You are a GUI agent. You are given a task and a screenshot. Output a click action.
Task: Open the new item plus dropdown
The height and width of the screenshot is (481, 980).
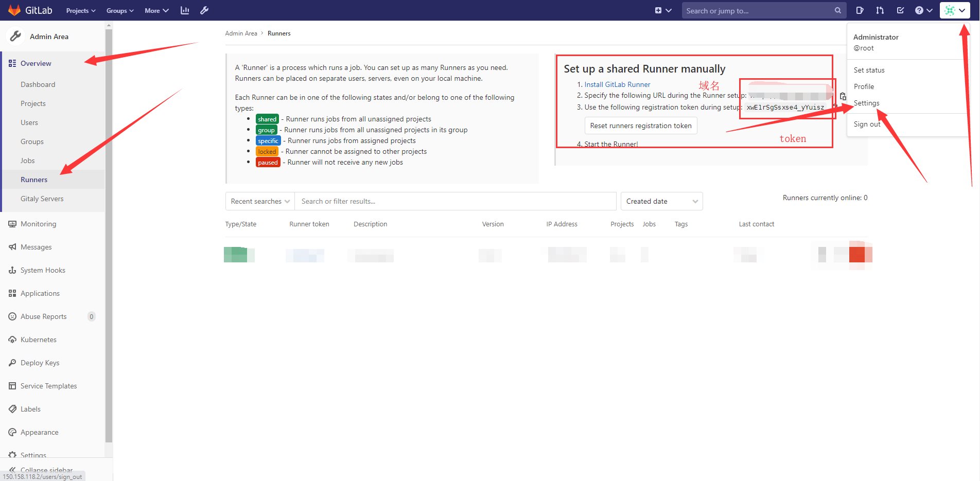click(x=663, y=10)
